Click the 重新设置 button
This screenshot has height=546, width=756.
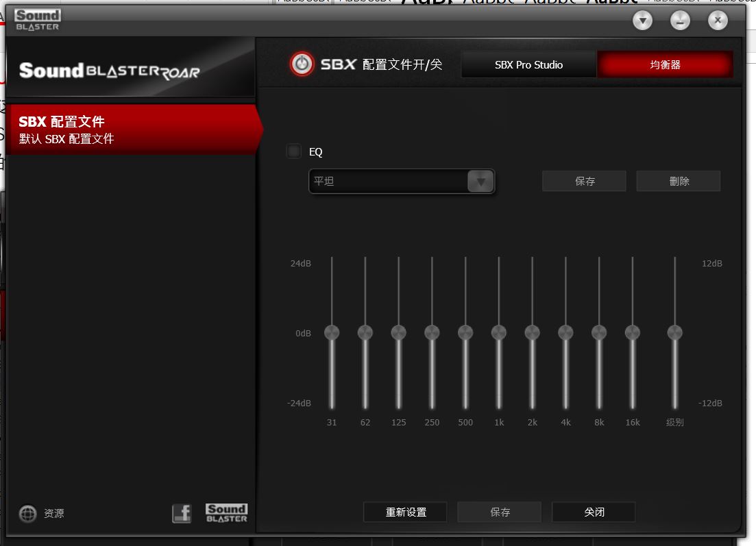(x=406, y=512)
